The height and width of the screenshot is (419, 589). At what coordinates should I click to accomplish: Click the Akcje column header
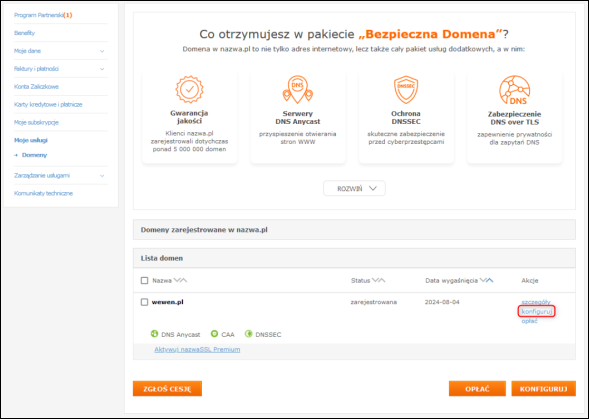530,280
